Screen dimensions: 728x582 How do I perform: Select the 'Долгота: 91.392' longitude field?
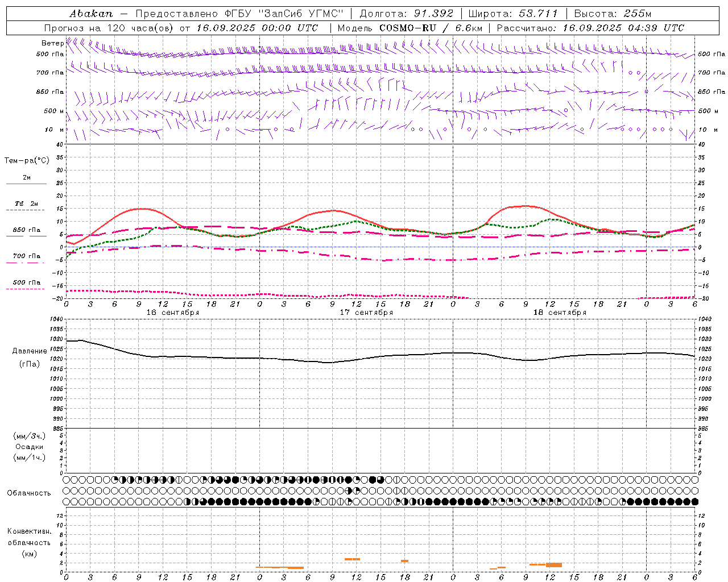coord(406,14)
